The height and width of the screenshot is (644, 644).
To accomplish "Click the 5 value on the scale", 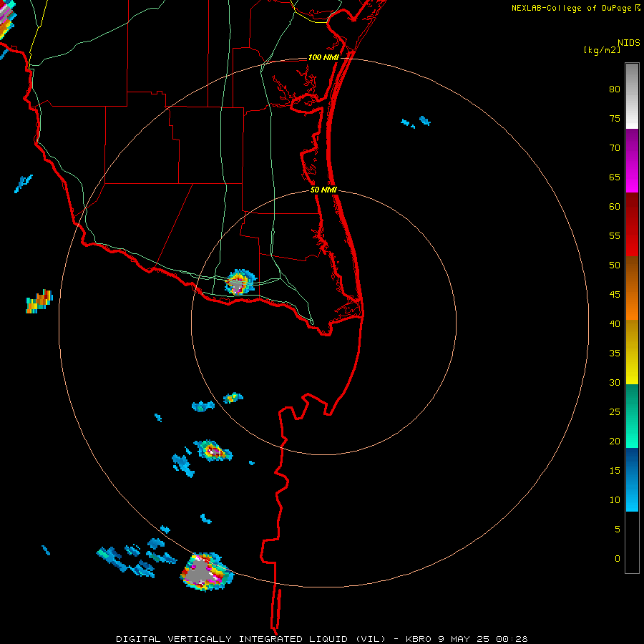I will 618,529.
